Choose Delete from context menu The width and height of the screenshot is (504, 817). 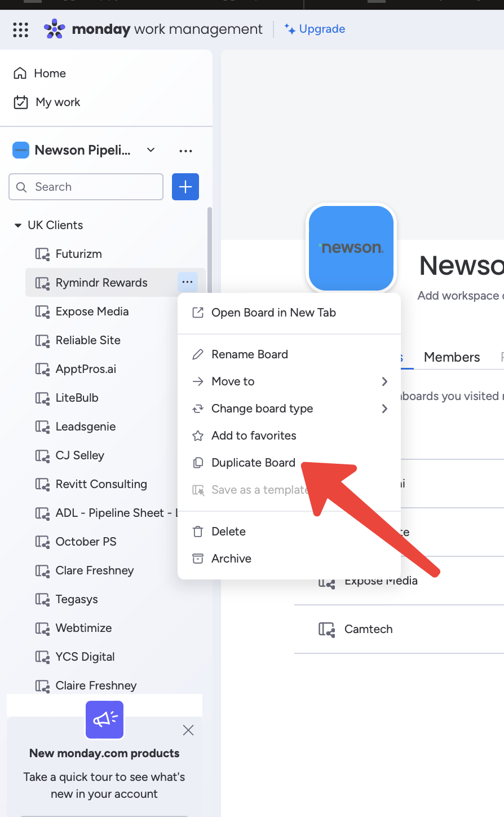click(x=289, y=532)
